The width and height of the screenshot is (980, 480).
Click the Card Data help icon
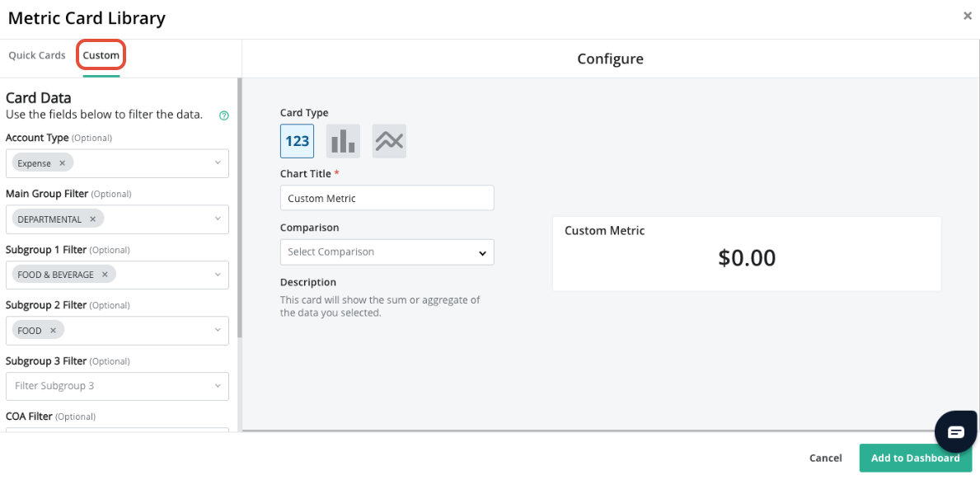[224, 115]
